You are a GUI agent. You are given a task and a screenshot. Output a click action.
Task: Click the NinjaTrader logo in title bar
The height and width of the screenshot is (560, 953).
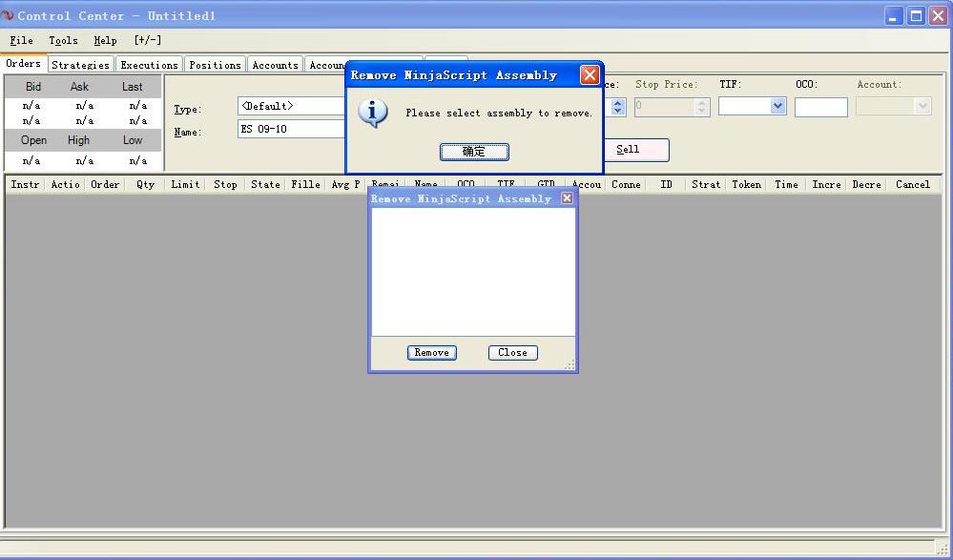point(8,15)
